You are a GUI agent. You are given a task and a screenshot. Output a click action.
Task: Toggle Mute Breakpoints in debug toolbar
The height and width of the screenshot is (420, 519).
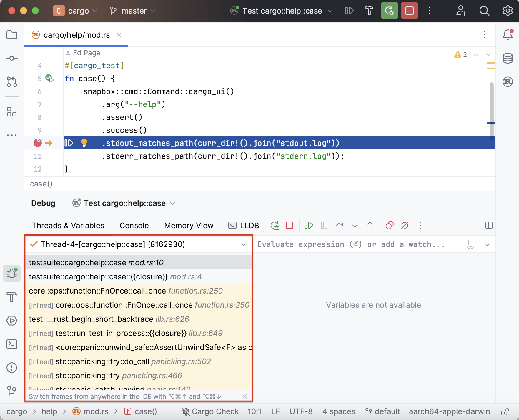click(x=405, y=226)
